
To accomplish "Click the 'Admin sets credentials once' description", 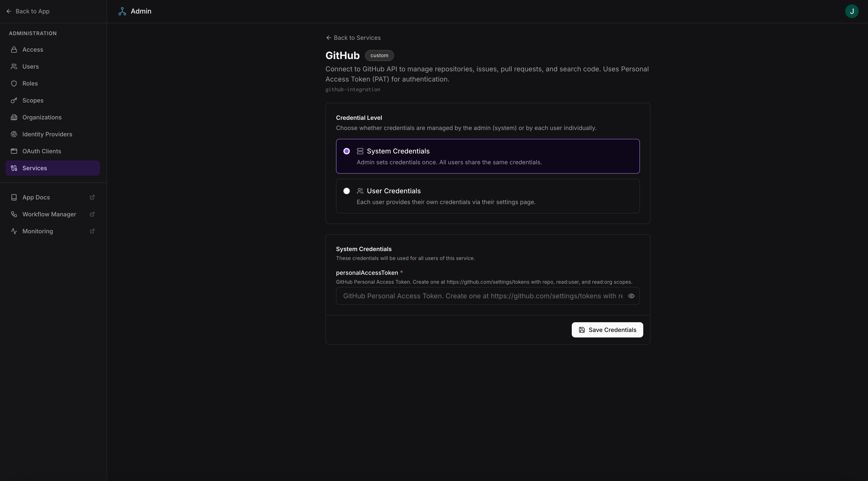I will (x=449, y=162).
